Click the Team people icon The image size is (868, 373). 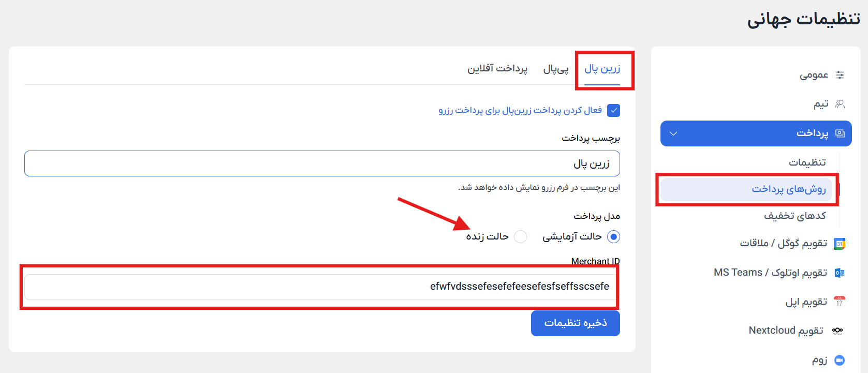(x=840, y=104)
